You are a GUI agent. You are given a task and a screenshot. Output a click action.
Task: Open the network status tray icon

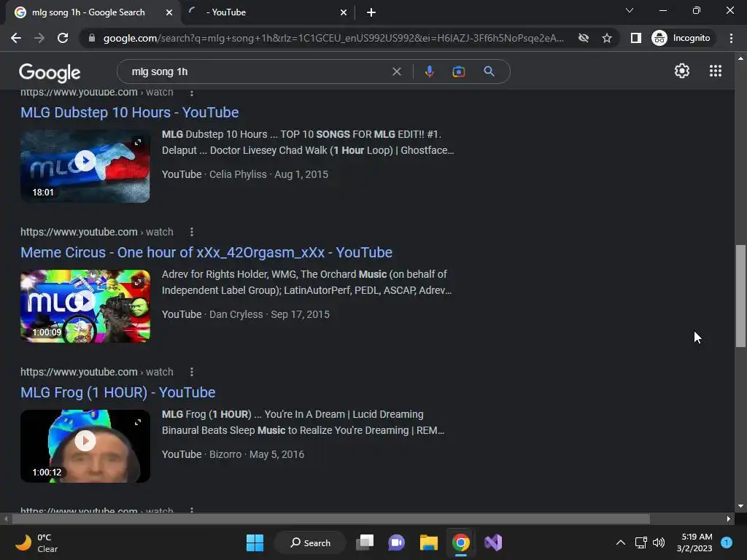click(x=640, y=542)
